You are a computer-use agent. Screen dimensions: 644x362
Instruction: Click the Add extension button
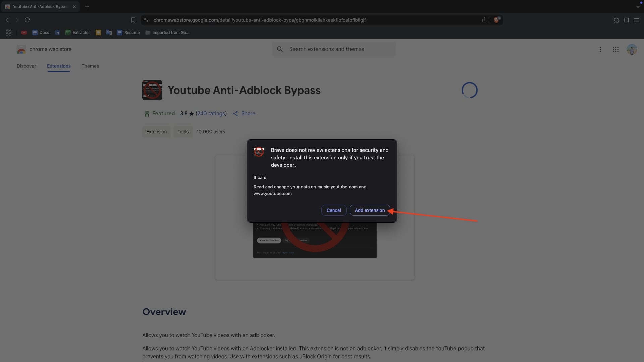tap(369, 210)
